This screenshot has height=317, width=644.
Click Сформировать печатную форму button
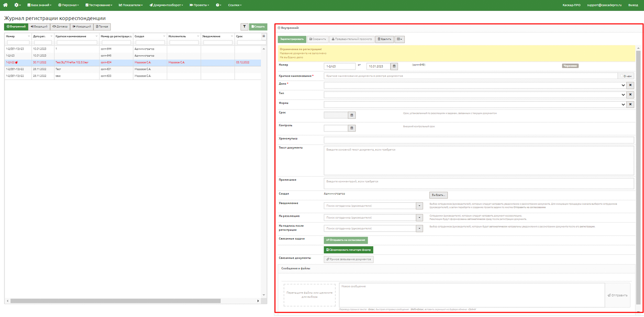click(348, 250)
